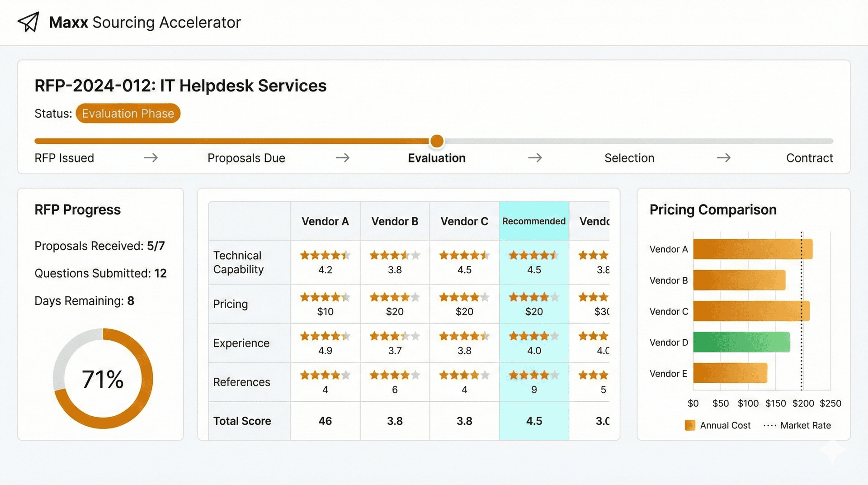Switch to the Selection phase
The width and height of the screenshot is (868, 485).
629,158
